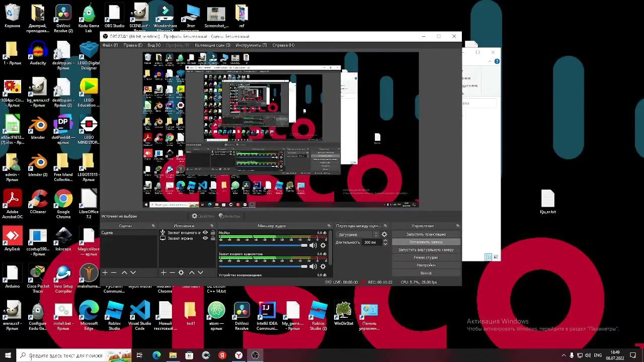Screen dimensions: 644x362
Task: Click Выход button in OBS controls
Action: pyautogui.click(x=426, y=273)
